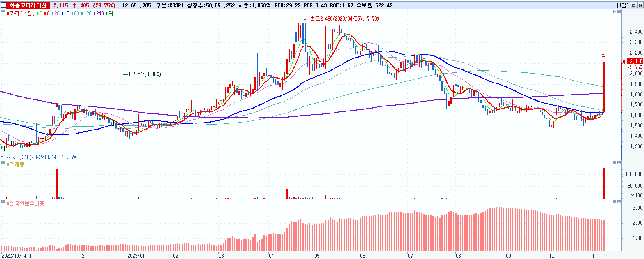Click the 2023/01 label on time axis
Viewport: 644px width, 259px height.
(x=136, y=255)
